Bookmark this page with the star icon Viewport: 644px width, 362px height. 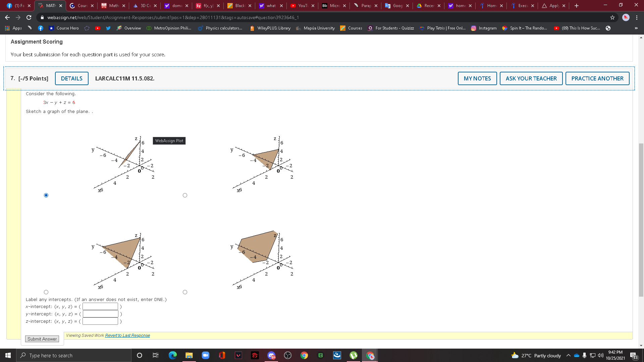pos(612,17)
